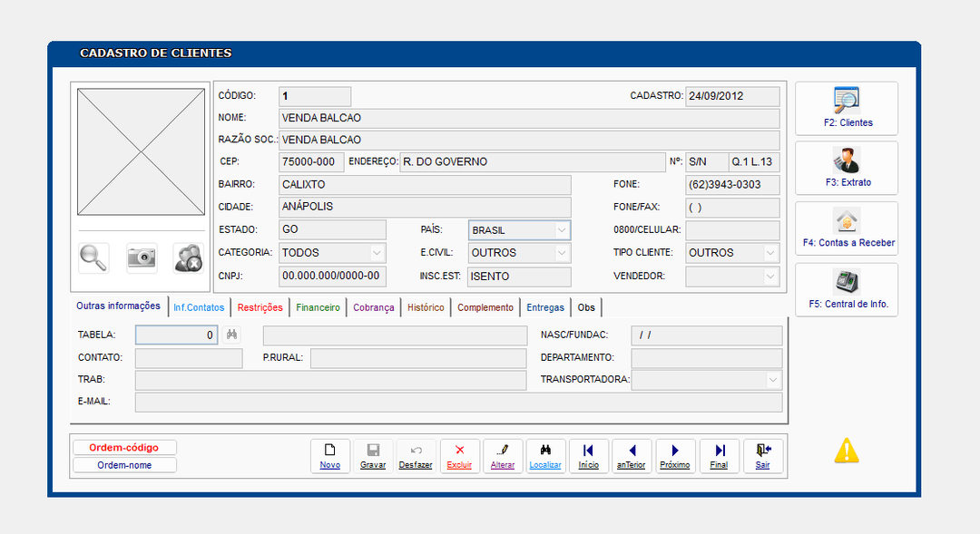The height and width of the screenshot is (534, 980).
Task: Open the Restrições tab
Action: pos(260,307)
